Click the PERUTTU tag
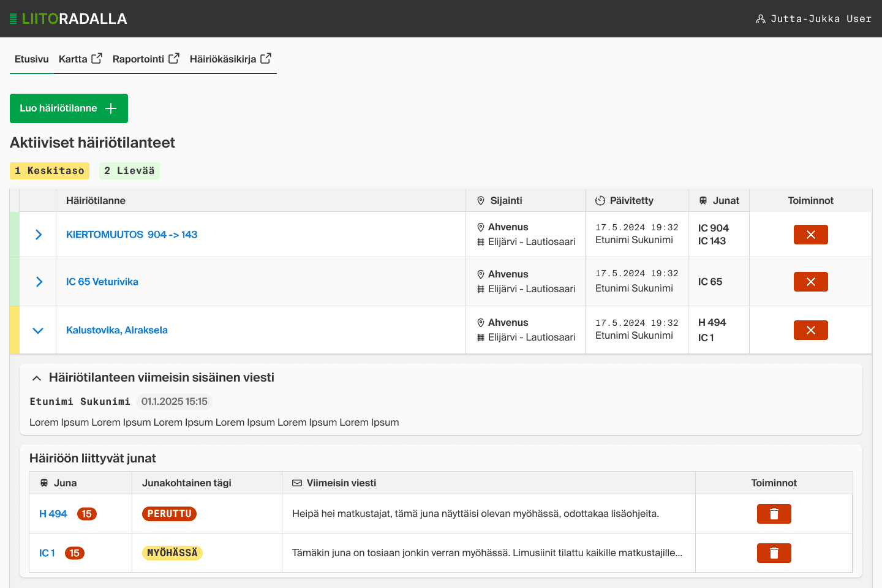882x588 pixels. tap(169, 514)
